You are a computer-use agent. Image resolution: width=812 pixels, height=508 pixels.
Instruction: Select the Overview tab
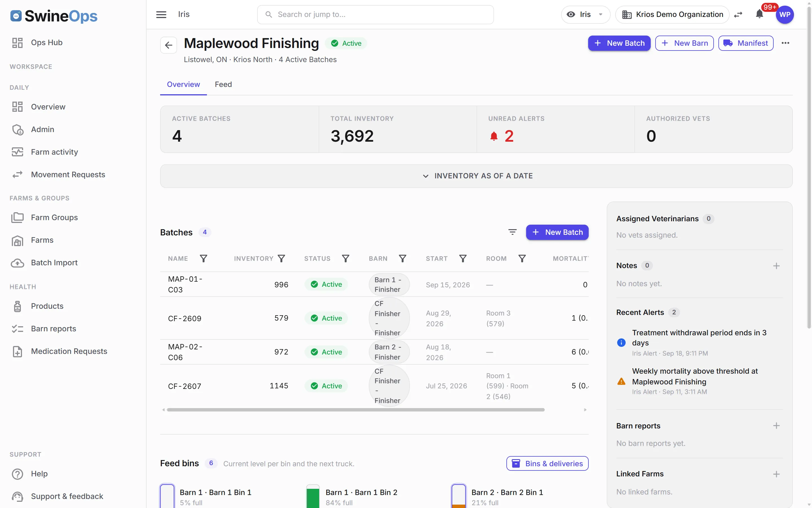click(x=183, y=84)
